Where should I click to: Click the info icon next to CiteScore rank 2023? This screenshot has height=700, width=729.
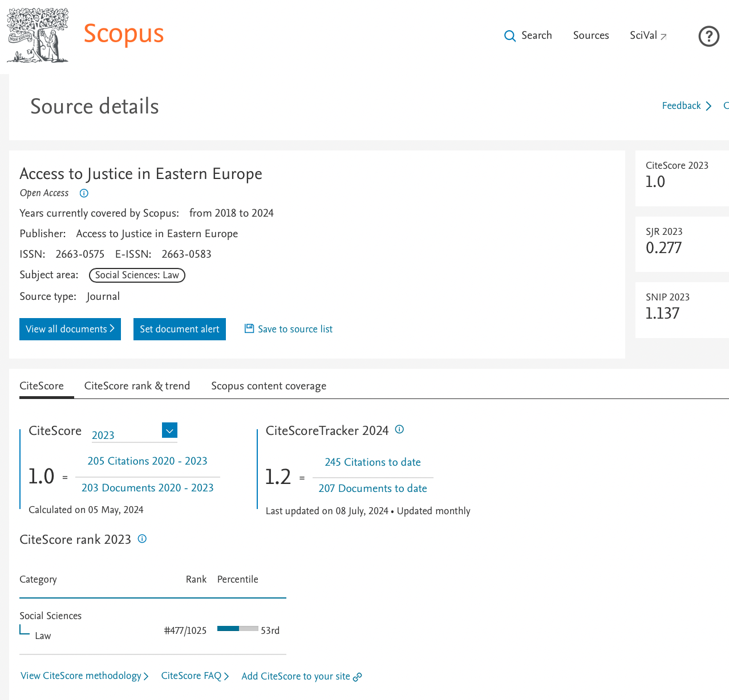click(x=141, y=539)
